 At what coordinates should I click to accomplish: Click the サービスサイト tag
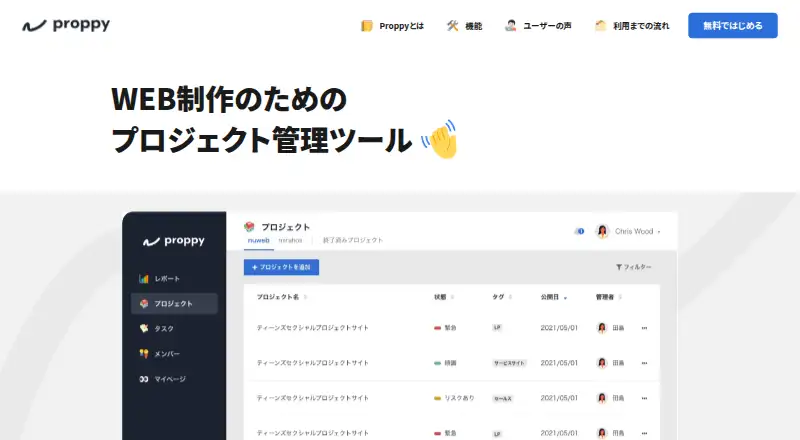point(509,363)
